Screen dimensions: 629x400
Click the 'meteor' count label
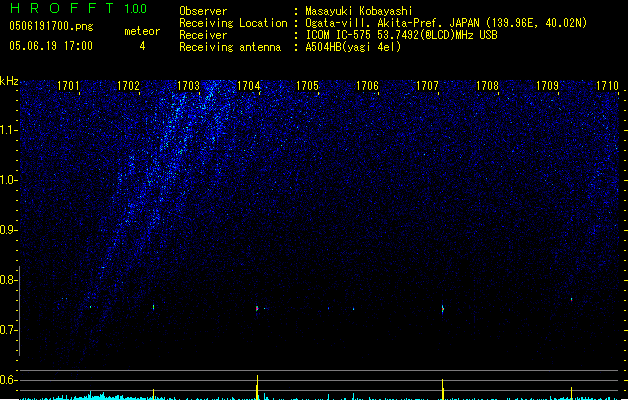142,31
